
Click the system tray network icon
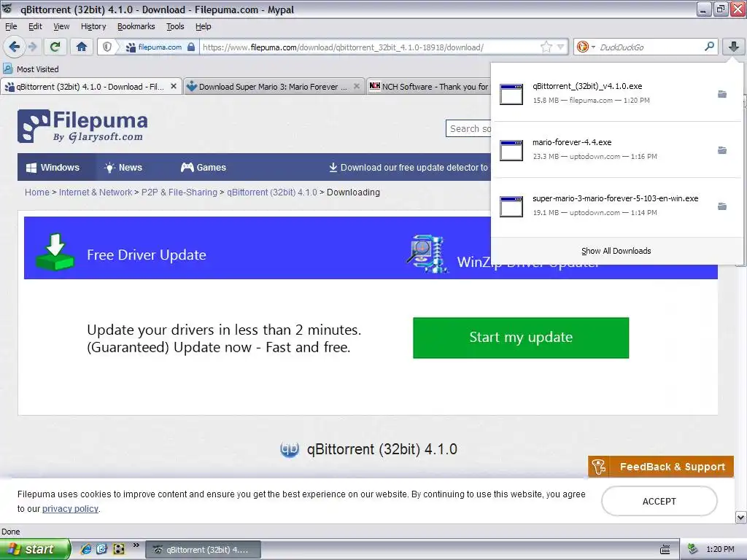pyautogui.click(x=693, y=549)
